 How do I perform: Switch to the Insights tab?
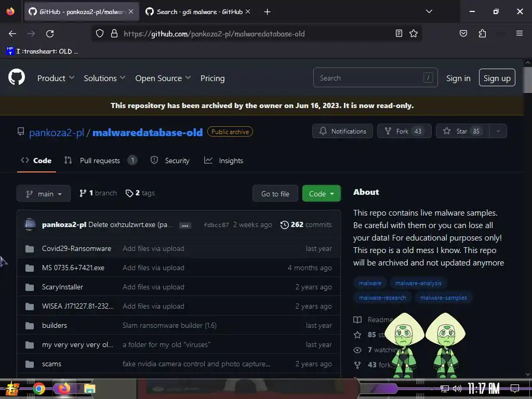[x=223, y=161]
